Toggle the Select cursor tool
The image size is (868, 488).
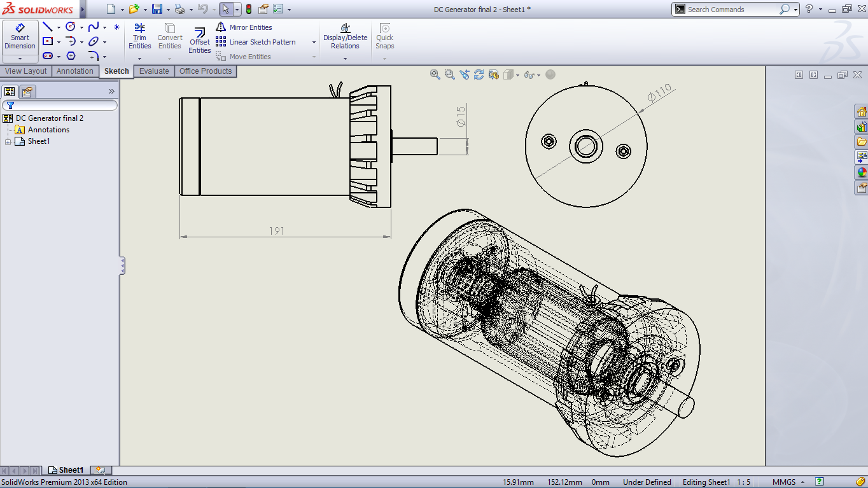[x=225, y=9]
